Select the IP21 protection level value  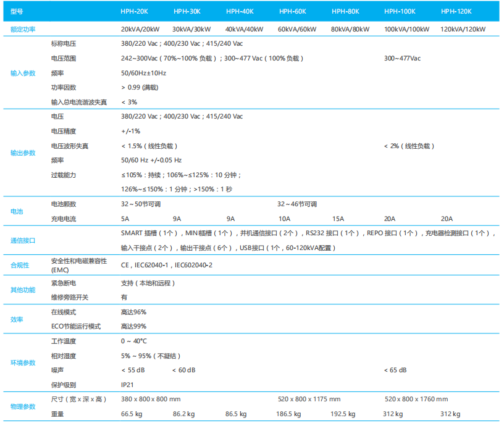coord(127,385)
